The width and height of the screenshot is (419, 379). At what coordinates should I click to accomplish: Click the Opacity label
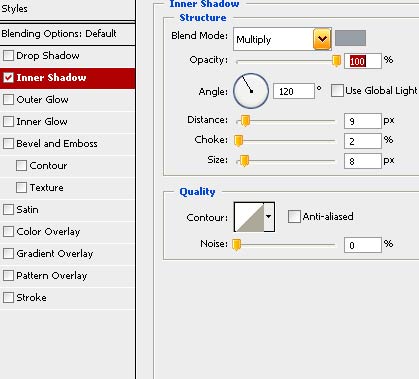[209, 60]
